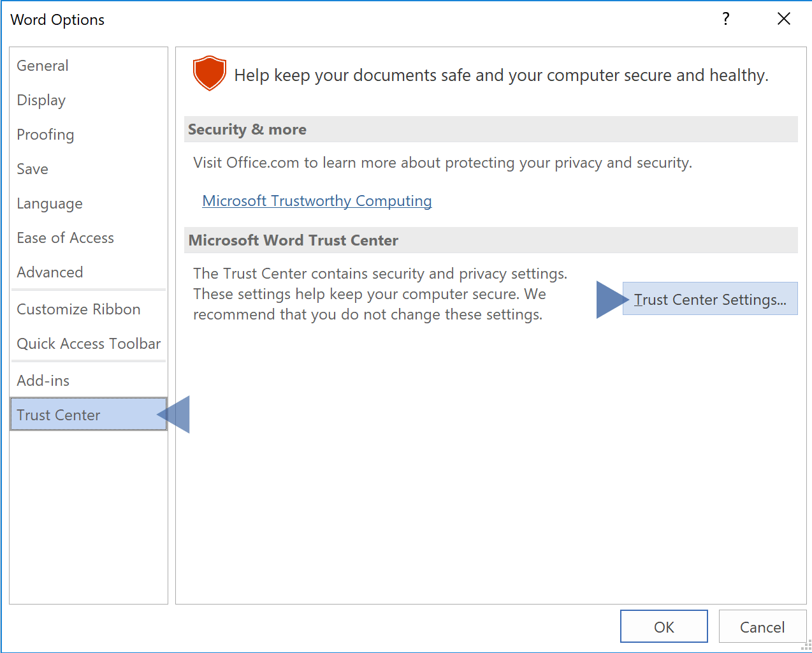Screen dimensions: 812x653
Task: Open Customize Ribbon settings
Action: pyautogui.click(x=78, y=309)
